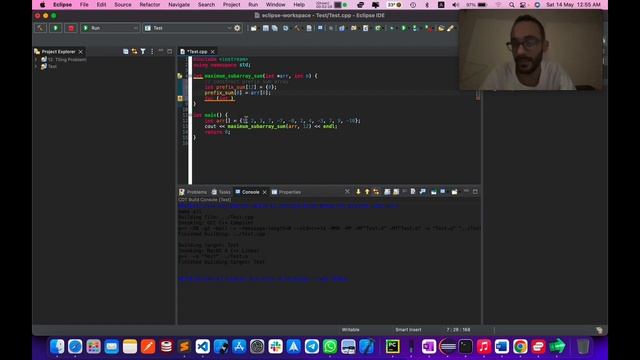
Task: Click the Smart Insert status bar entry
Action: coord(408,330)
